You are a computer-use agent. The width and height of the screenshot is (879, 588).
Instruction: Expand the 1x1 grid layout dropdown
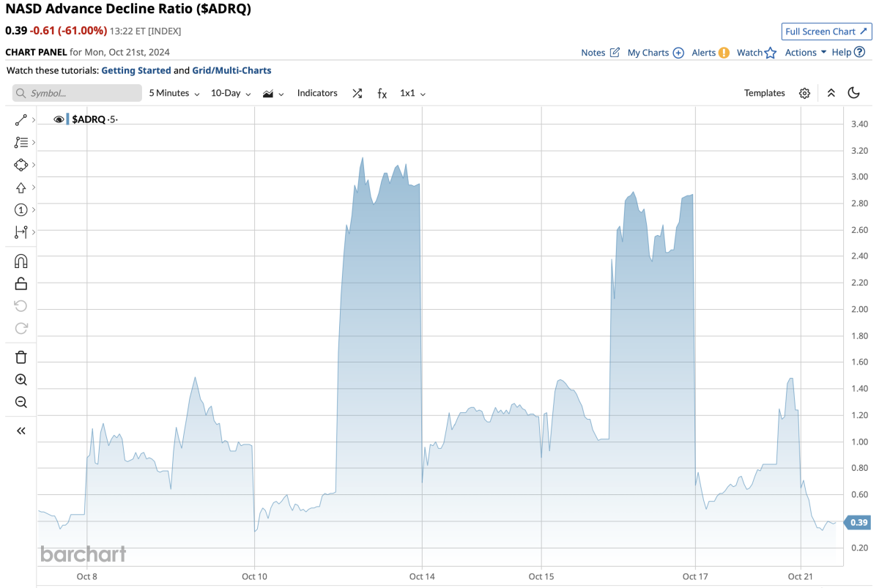[x=412, y=93]
